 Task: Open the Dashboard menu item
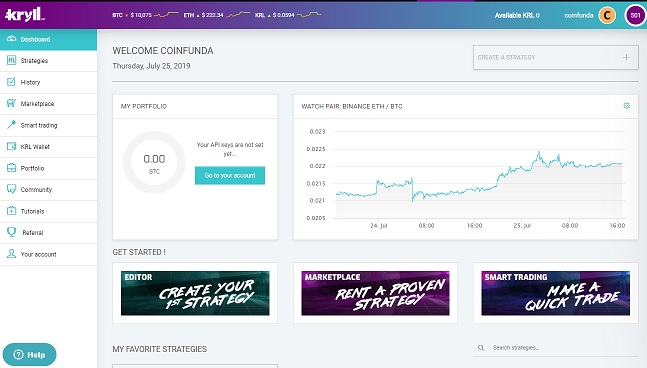coord(48,39)
